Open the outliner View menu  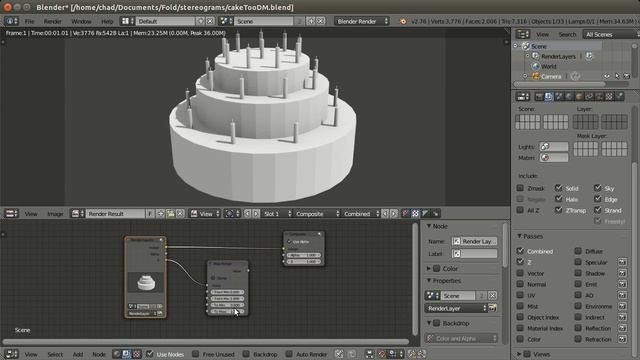[x=542, y=35]
